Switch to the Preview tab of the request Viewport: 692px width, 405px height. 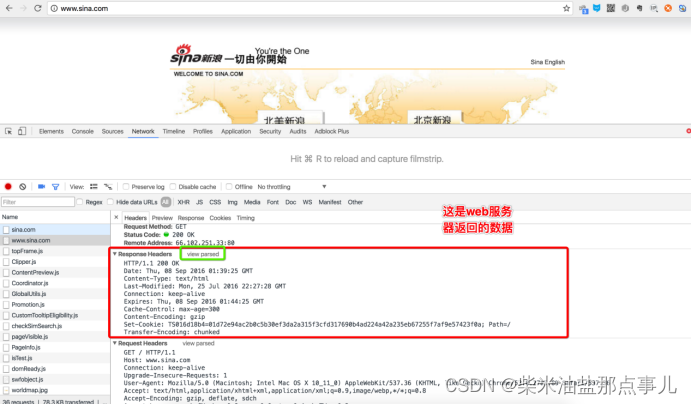[x=162, y=218]
